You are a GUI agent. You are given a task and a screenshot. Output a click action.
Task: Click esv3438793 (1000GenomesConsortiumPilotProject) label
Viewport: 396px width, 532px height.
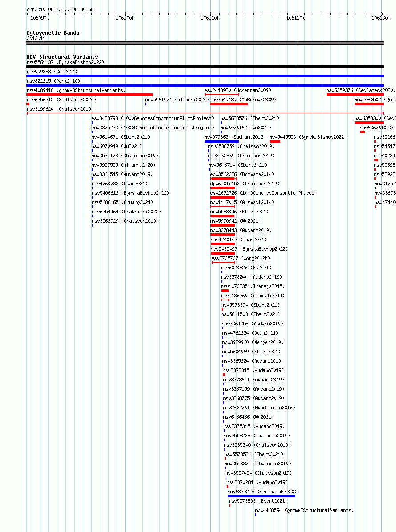pyautogui.click(x=153, y=118)
